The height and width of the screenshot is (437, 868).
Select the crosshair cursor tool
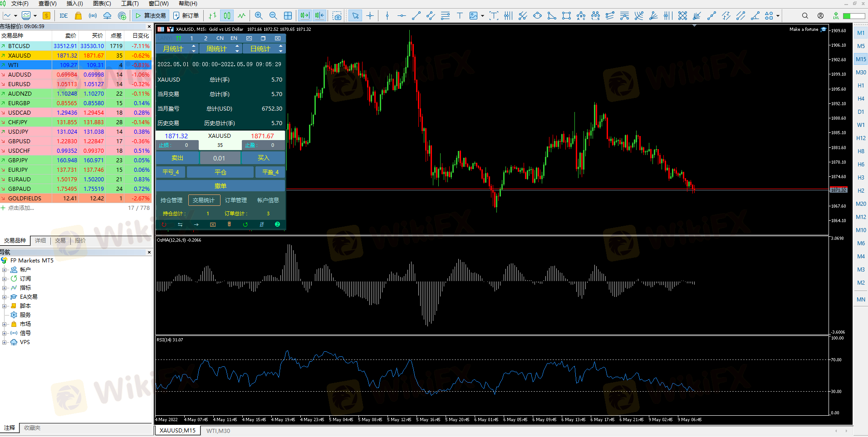(370, 16)
